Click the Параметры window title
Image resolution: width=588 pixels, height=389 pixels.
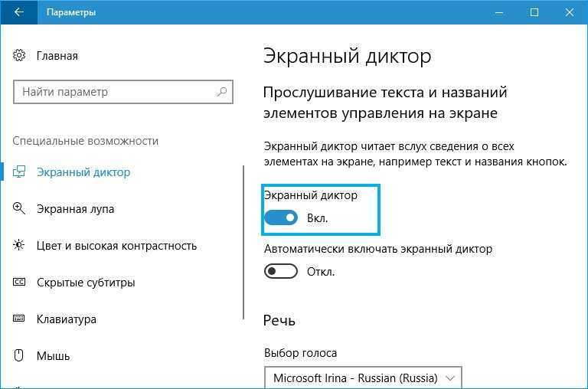coord(71,12)
